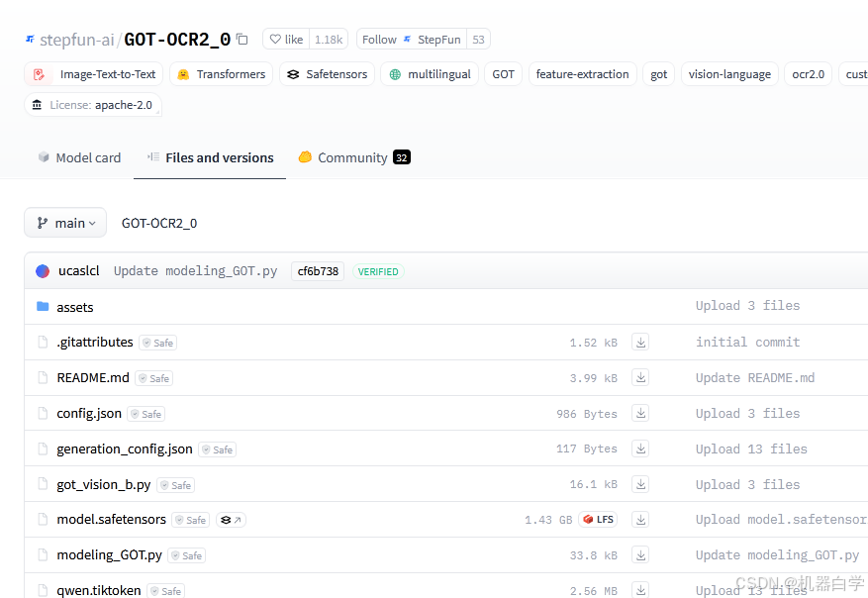Open the modeling_GOT.py file
868x598 pixels.
[x=109, y=554]
